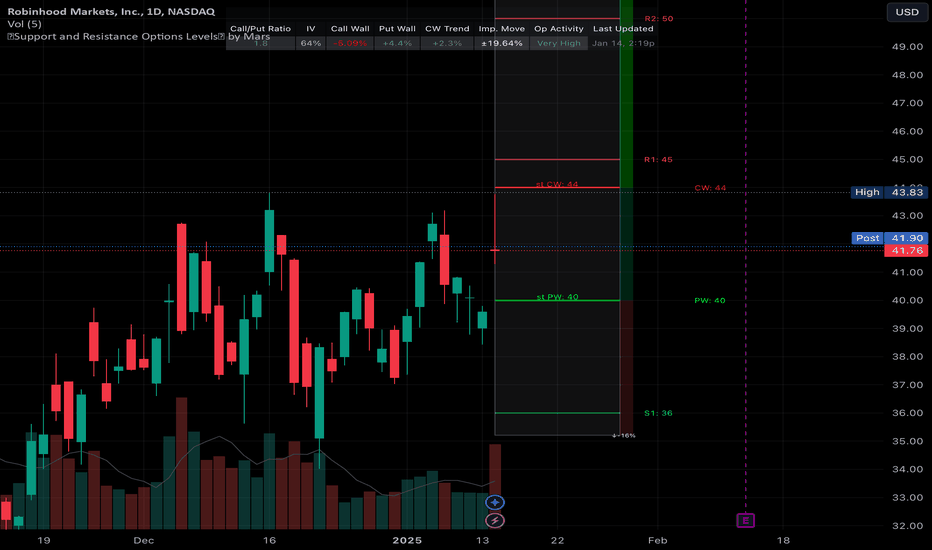Click the Post 41.90 price label
Screen dimensions: 932x550
[x=889, y=238]
